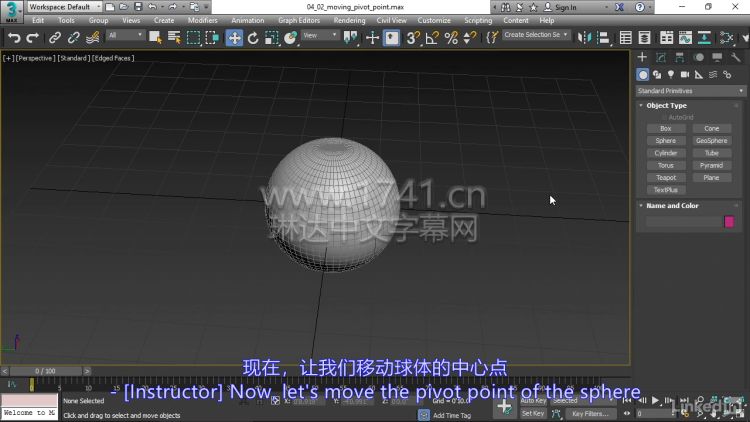Activate the Select and Link tool
The width and height of the screenshot is (750, 422).
tap(55, 38)
